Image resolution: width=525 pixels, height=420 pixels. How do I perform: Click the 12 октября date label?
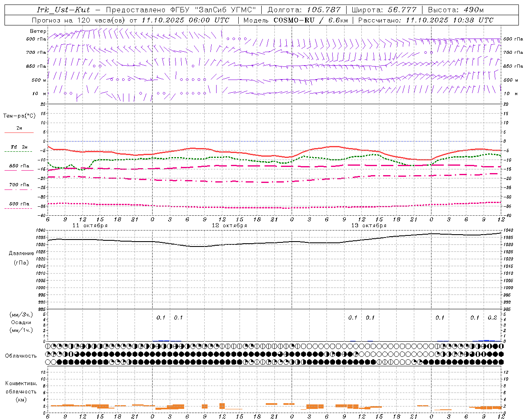[x=229, y=226]
